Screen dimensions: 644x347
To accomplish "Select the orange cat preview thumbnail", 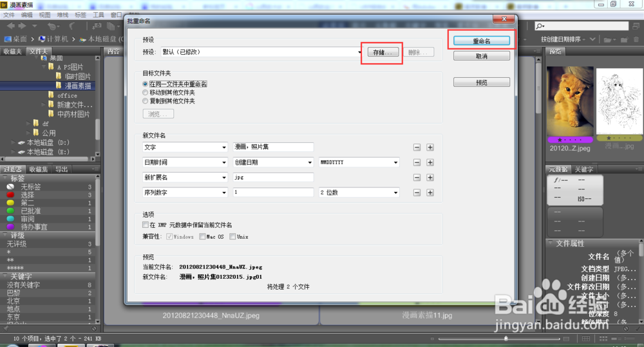I will click(x=570, y=102).
